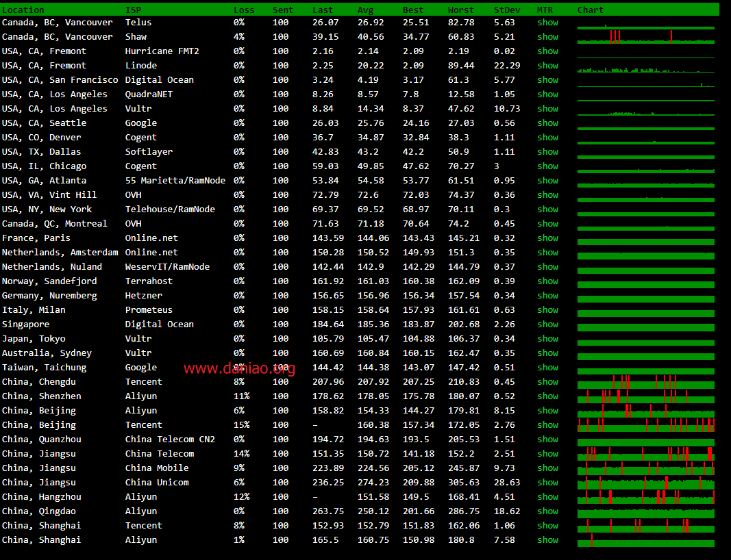This screenshot has width=731, height=560.
Task: Click 'show' for Aliyun Hangzhou row
Action: pyautogui.click(x=547, y=497)
